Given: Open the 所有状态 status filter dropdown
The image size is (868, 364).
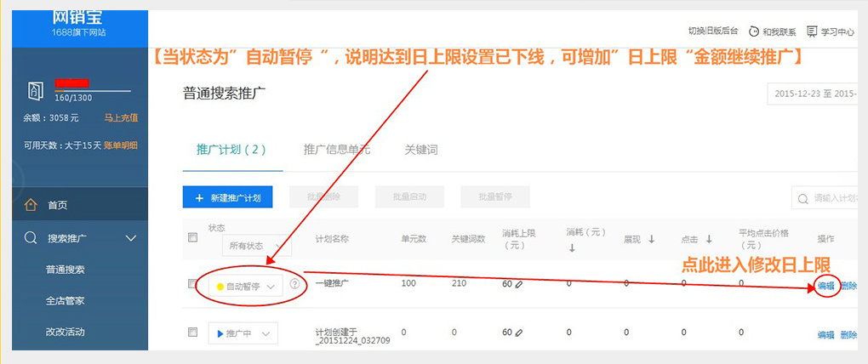Looking at the screenshot, I should tap(256, 246).
